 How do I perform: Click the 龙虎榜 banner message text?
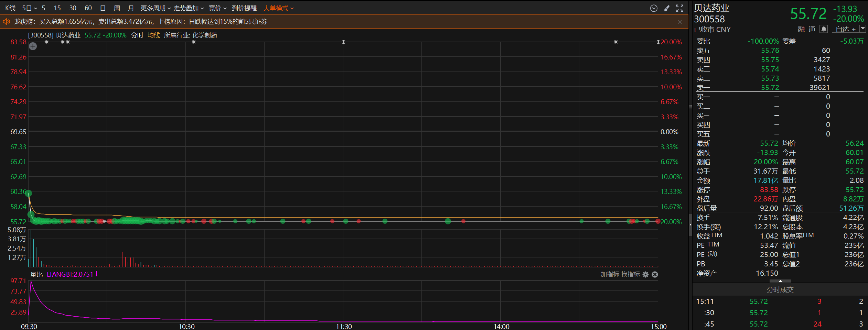[141, 22]
